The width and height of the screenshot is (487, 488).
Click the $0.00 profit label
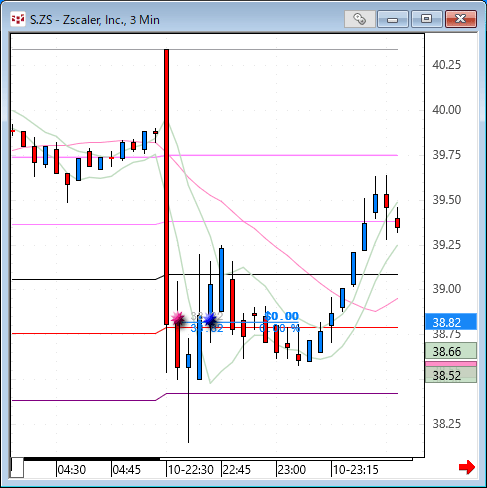[x=282, y=316]
